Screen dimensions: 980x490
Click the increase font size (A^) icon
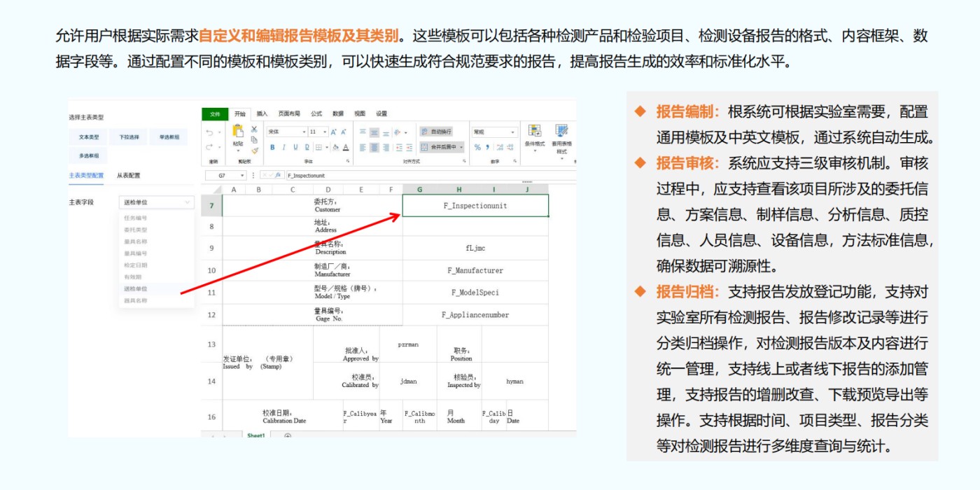point(334,132)
